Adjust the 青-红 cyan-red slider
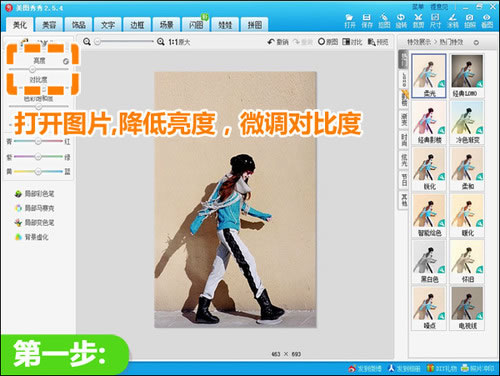This screenshot has width=500, height=376. (x=38, y=141)
